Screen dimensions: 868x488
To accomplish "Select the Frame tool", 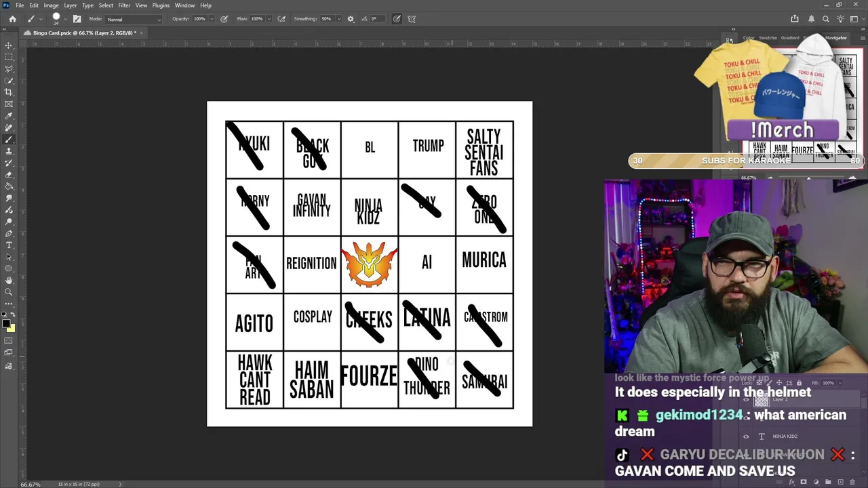I will coord(9,104).
